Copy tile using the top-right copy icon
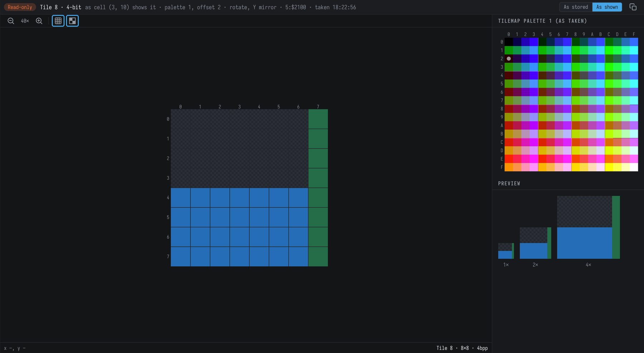644x353 pixels. point(633,7)
